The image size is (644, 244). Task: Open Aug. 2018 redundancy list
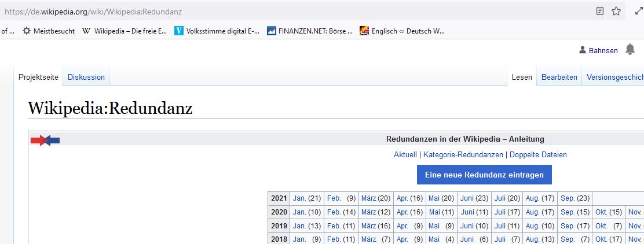[x=533, y=239]
